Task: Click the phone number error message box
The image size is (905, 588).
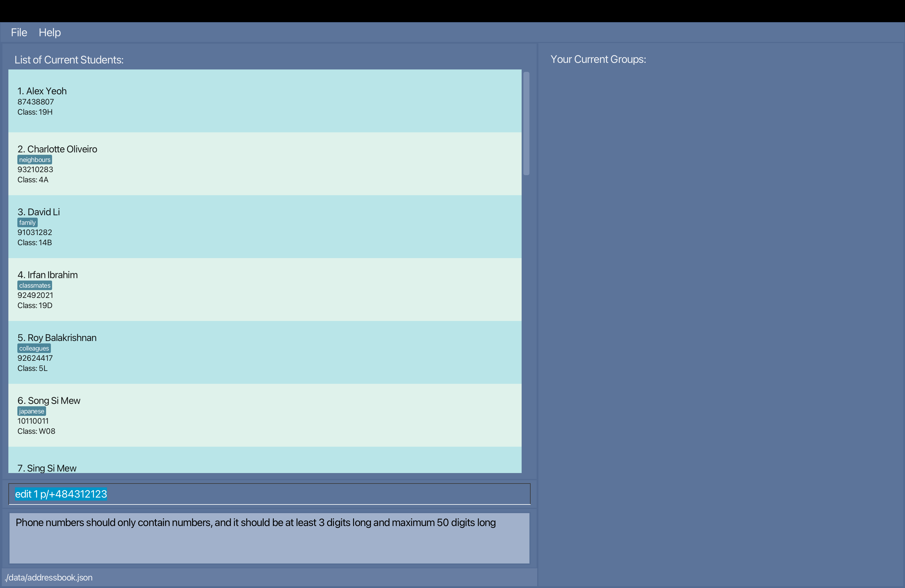Action: click(269, 538)
